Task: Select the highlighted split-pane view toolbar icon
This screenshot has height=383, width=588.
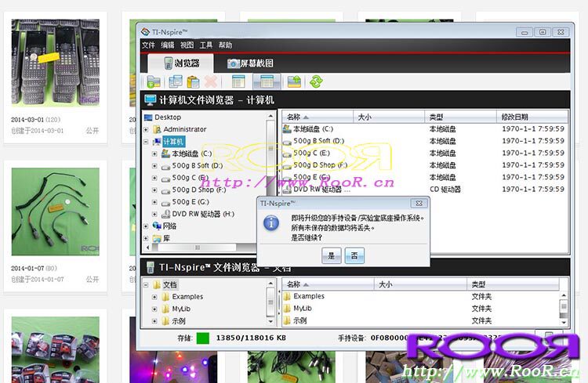Action: tap(267, 81)
